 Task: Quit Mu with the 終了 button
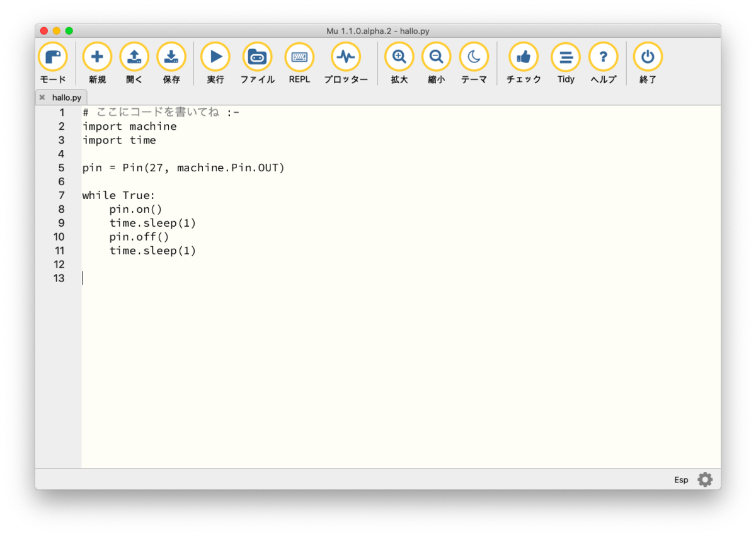coord(648,64)
